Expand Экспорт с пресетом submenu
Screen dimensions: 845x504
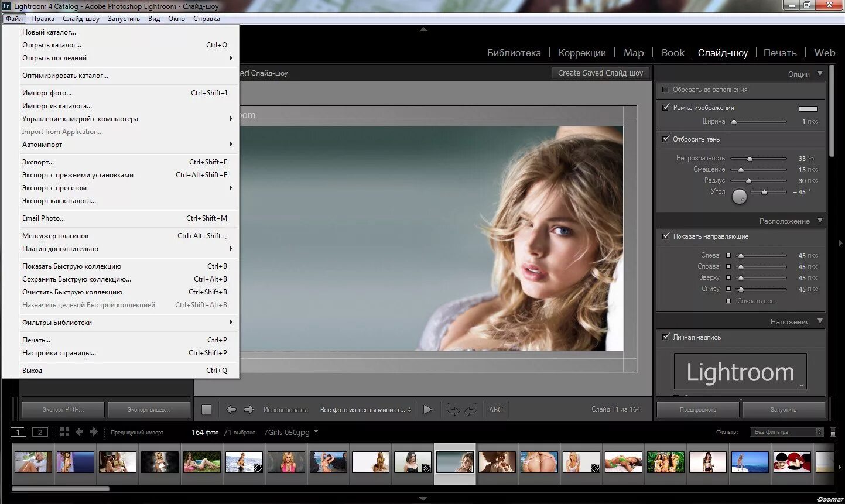121,188
